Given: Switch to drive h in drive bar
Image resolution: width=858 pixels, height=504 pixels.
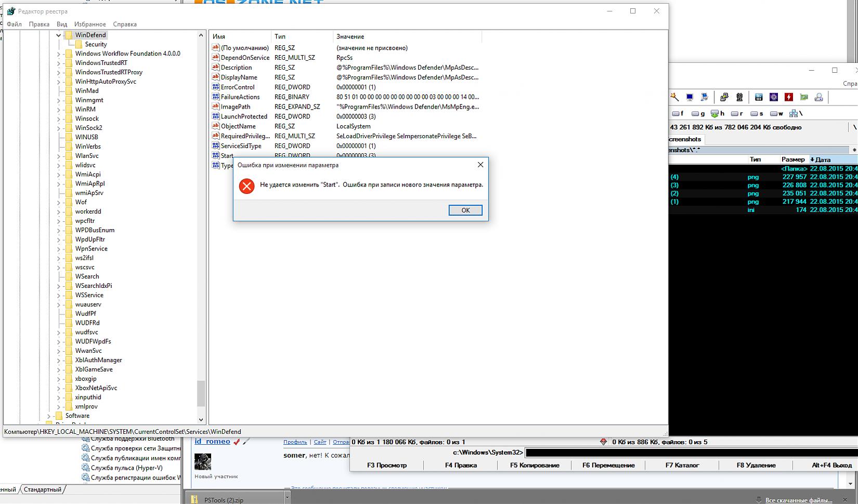Looking at the screenshot, I should (717, 113).
